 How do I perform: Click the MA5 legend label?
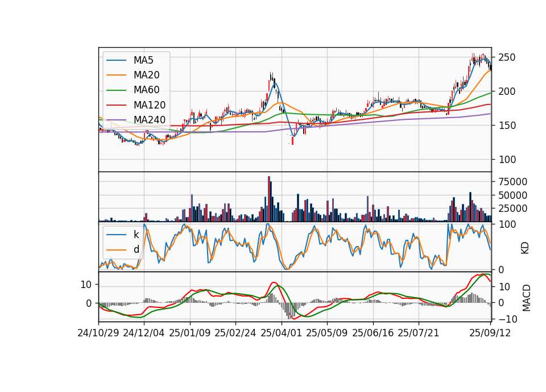143,60
